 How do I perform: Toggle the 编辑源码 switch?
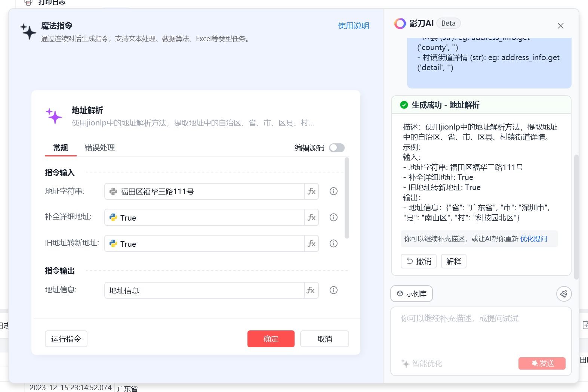click(336, 148)
